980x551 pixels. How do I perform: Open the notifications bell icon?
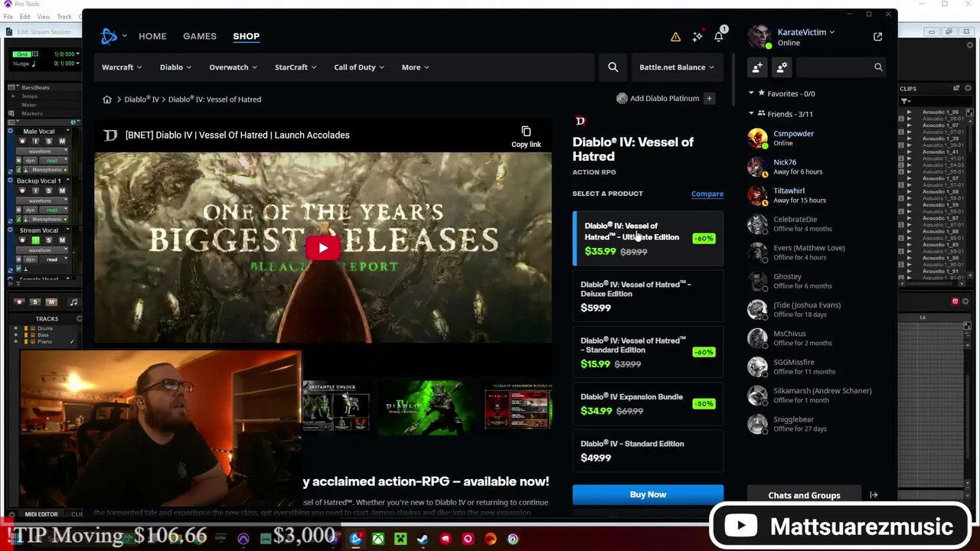pyautogui.click(x=719, y=37)
